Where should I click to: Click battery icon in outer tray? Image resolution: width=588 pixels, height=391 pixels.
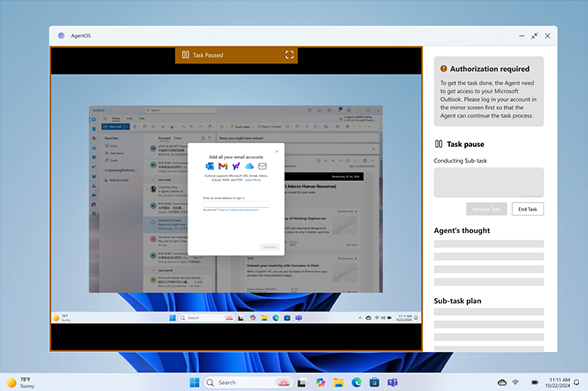point(535,382)
